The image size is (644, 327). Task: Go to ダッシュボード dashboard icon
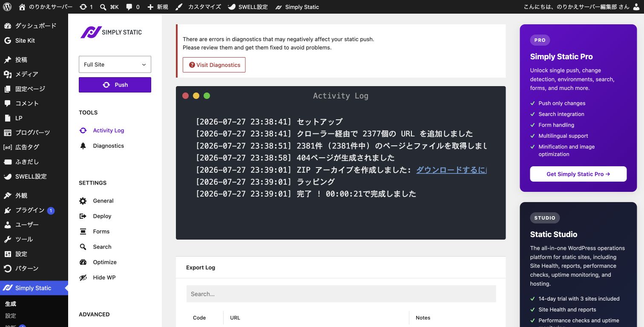coord(8,26)
